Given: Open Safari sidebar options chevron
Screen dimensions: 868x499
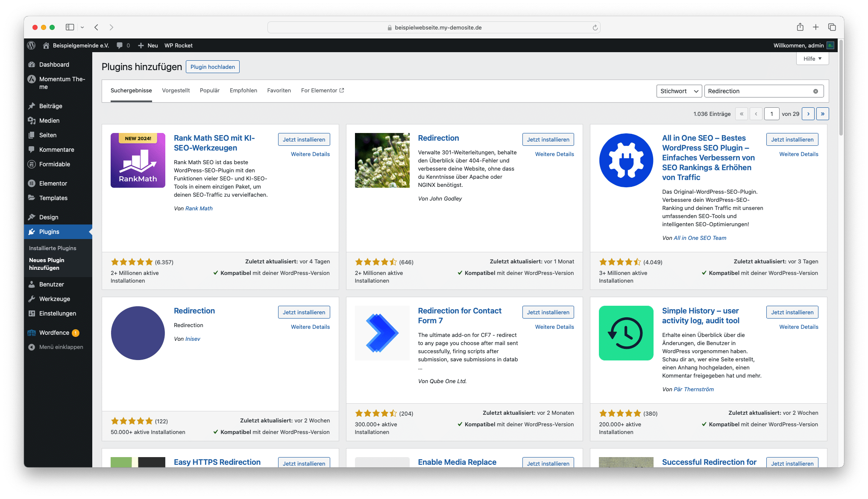Looking at the screenshot, I should coord(82,27).
